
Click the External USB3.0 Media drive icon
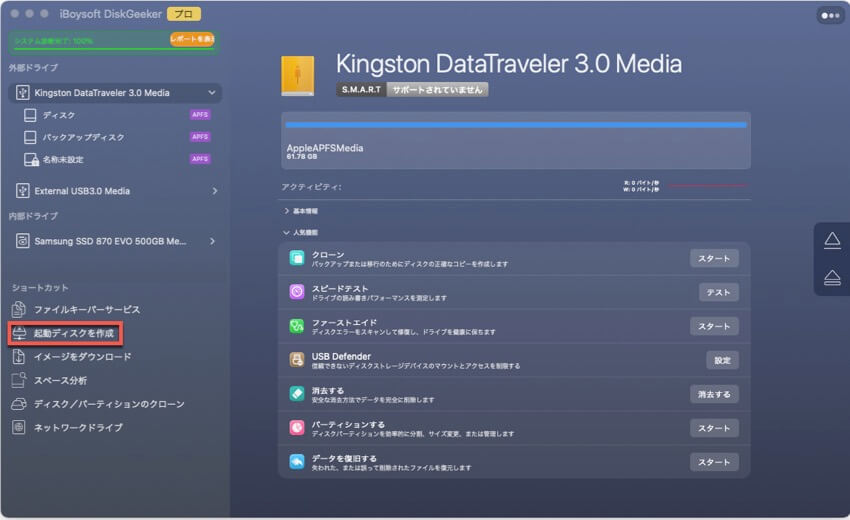pos(22,190)
